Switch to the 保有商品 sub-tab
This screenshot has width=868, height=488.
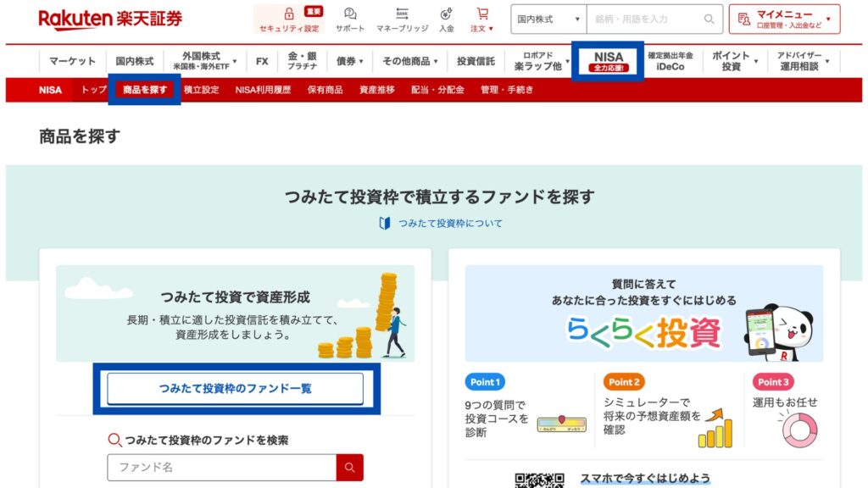pos(325,90)
